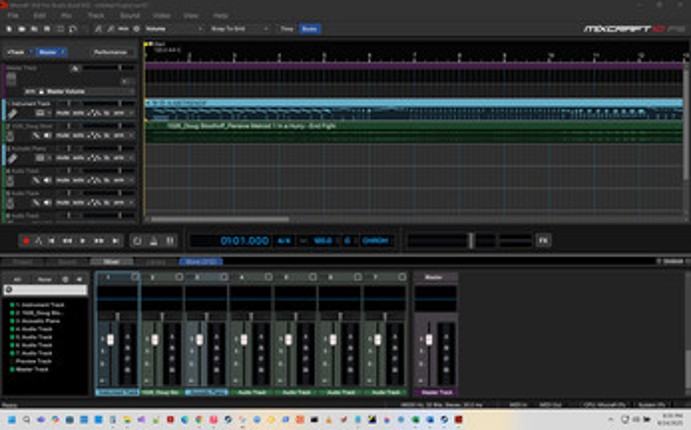This screenshot has height=430, width=691.
Task: Click the Master channel volume fader
Action: point(428,340)
